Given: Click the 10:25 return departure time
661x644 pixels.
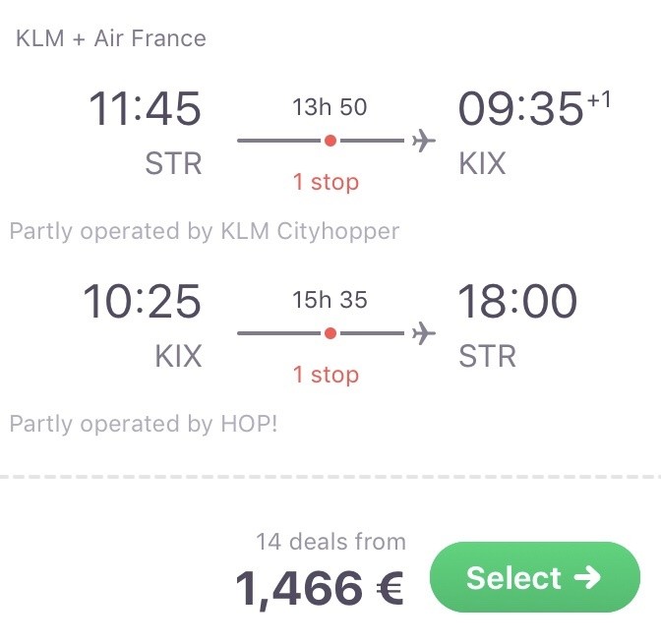Looking at the screenshot, I should coord(142,301).
